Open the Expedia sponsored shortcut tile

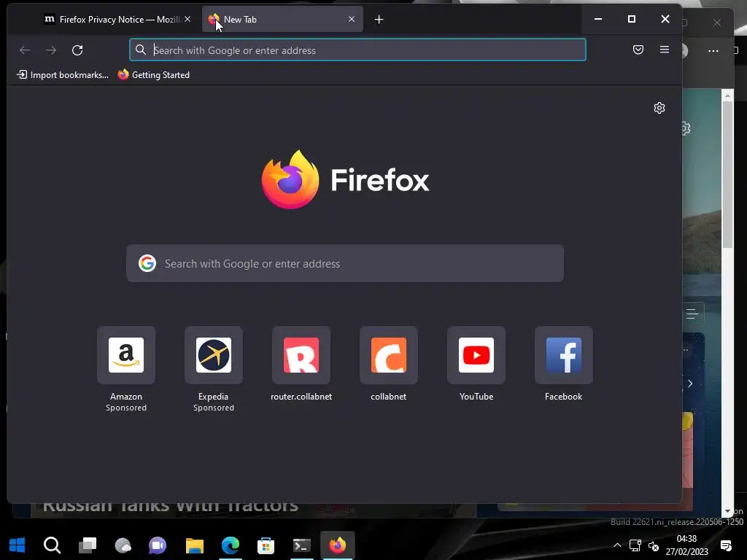click(214, 355)
